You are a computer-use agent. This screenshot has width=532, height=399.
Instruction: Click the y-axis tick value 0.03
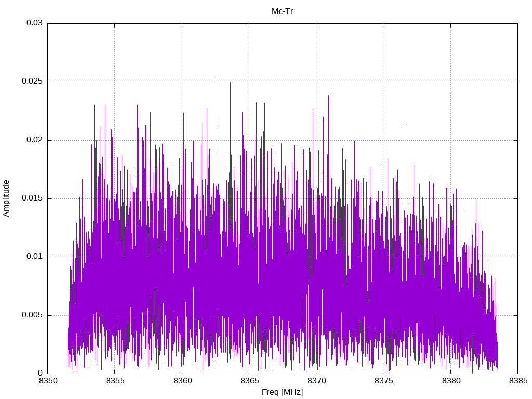click(x=35, y=23)
